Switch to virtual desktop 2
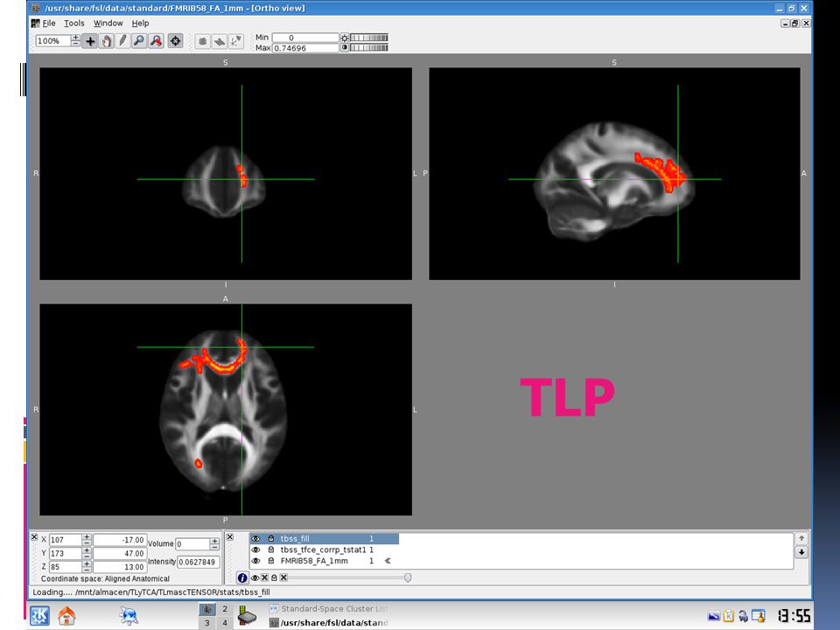 click(225, 609)
